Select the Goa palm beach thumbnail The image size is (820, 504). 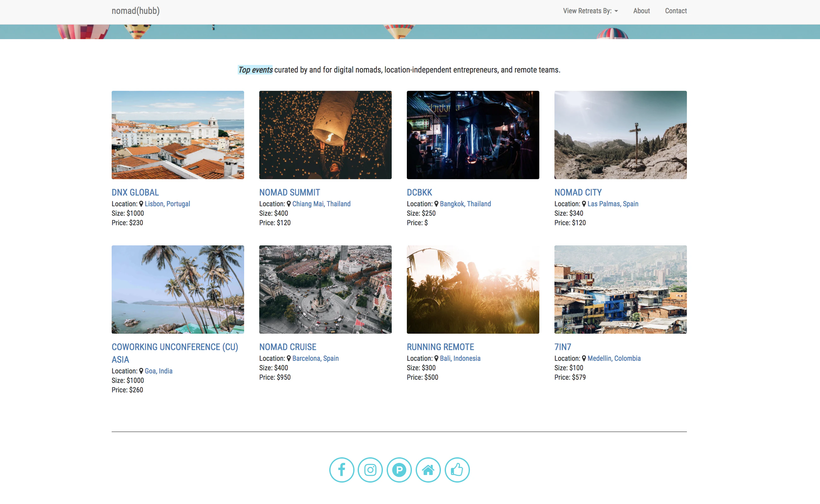[178, 289]
